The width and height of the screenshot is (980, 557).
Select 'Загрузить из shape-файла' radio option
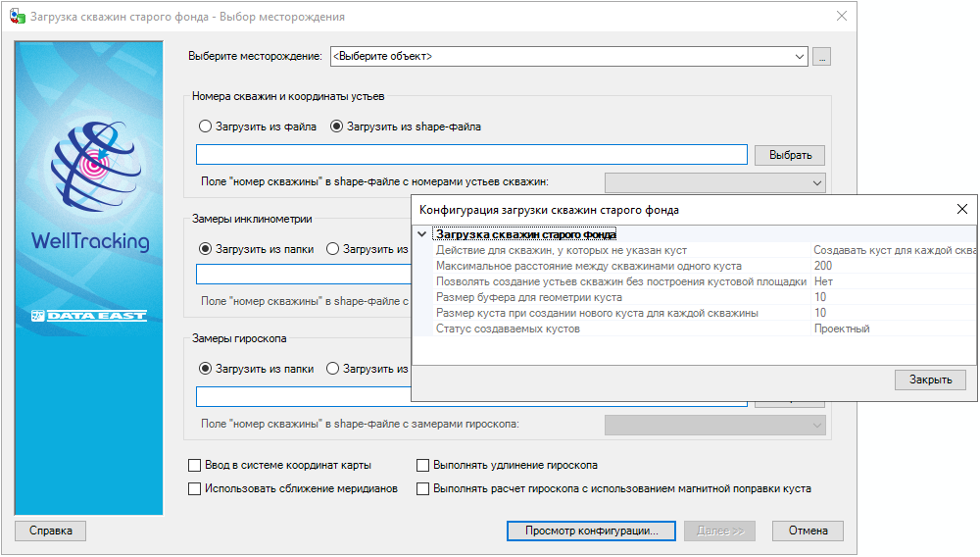pyautogui.click(x=337, y=127)
